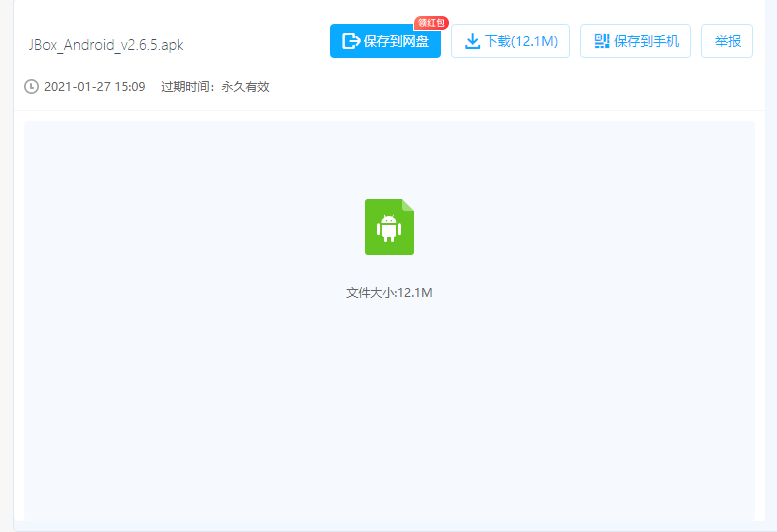Viewport: 777px width, 532px height.
Task: Click the 保存到网盘 button
Action: coord(385,41)
